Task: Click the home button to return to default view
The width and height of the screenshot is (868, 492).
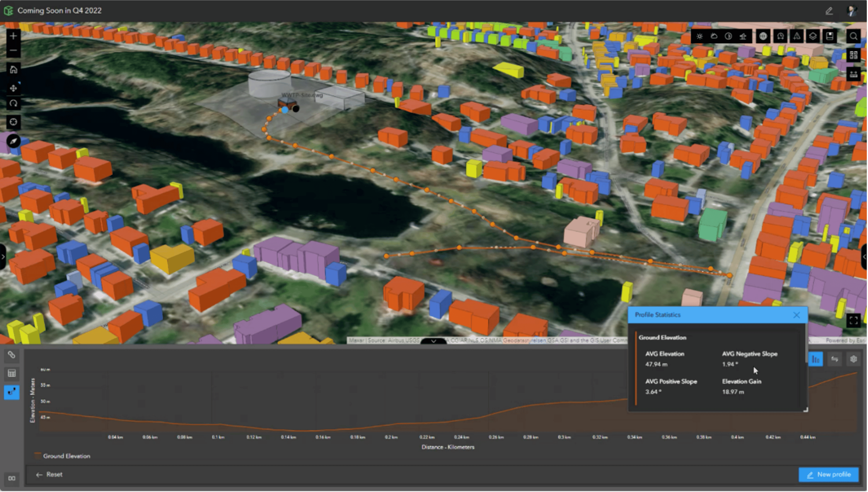Action: [x=13, y=70]
